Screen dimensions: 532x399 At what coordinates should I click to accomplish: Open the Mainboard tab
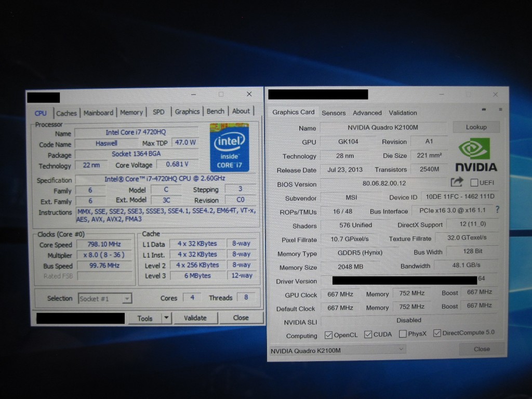pyautogui.click(x=98, y=113)
